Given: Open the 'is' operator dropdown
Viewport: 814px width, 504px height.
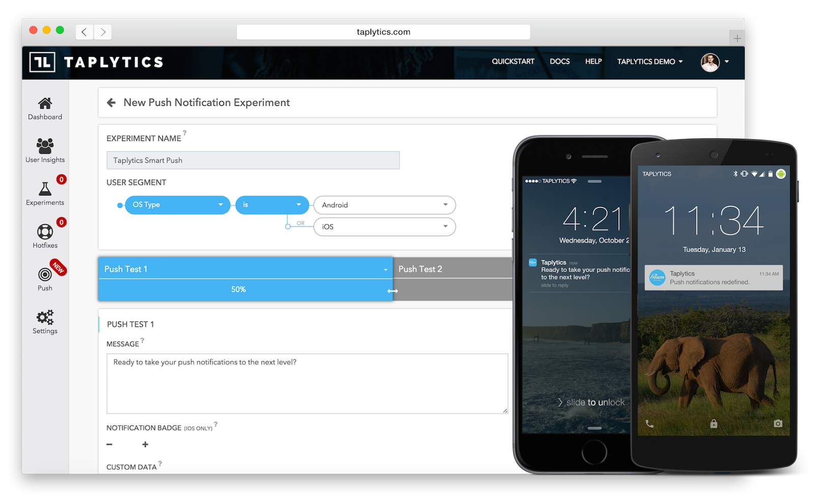Looking at the screenshot, I should click(x=272, y=205).
